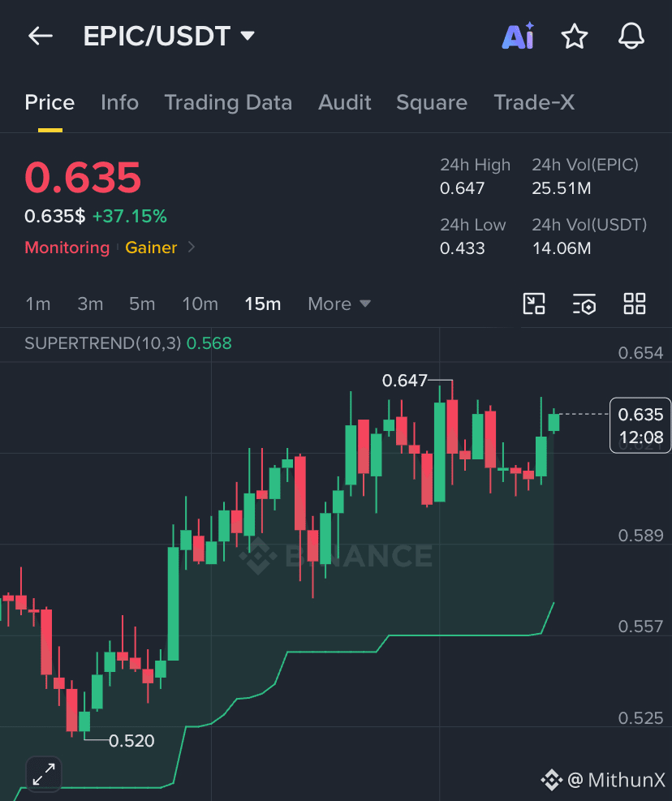
Task: Open picture-in-picture chart icon
Action: click(x=534, y=304)
